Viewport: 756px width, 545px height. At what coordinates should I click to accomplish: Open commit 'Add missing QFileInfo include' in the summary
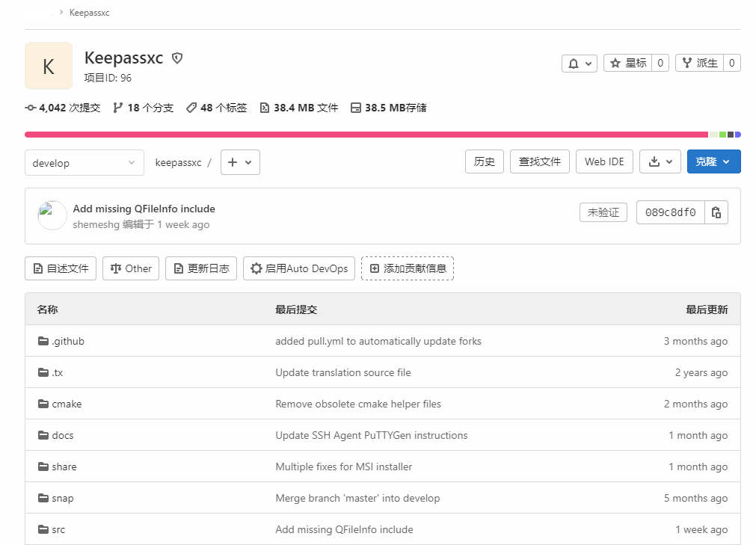[x=144, y=209]
